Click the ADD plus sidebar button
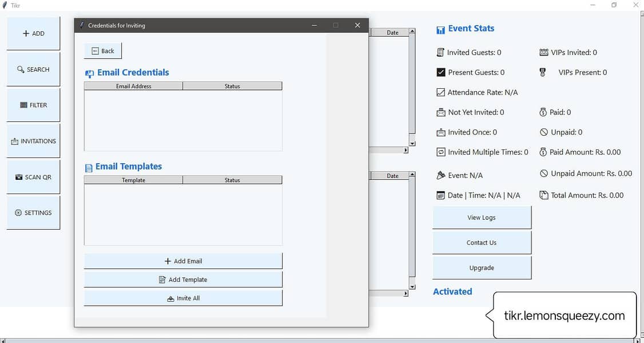 tap(33, 34)
